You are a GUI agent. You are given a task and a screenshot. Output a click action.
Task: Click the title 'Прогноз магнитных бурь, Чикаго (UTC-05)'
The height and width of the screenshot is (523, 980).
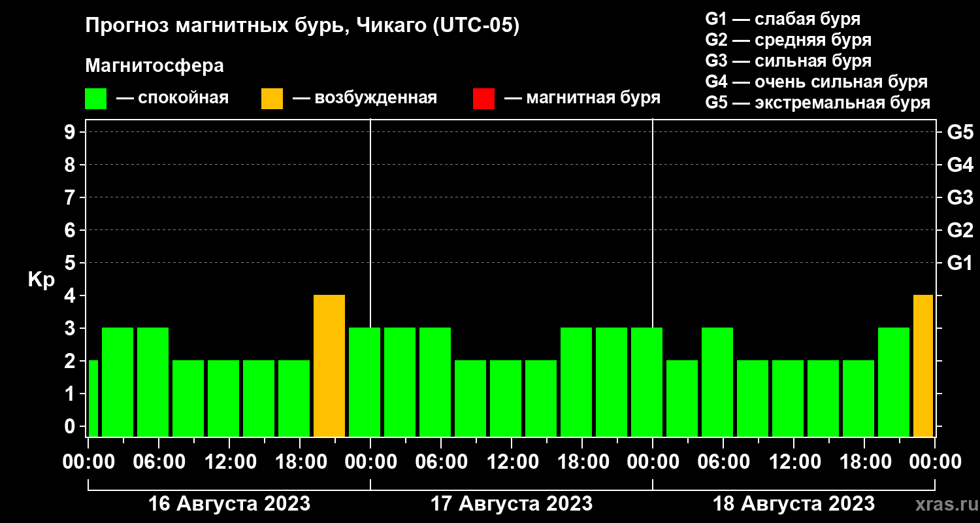(302, 27)
